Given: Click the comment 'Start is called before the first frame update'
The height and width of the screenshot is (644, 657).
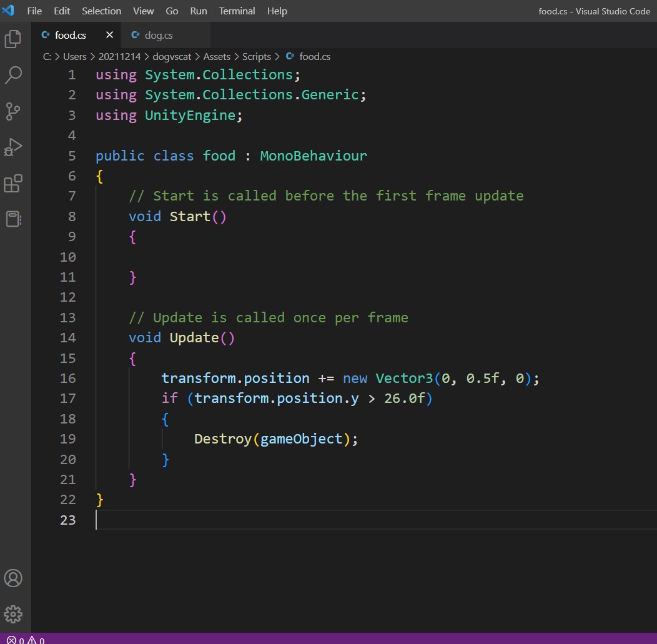Looking at the screenshot, I should click(326, 196).
